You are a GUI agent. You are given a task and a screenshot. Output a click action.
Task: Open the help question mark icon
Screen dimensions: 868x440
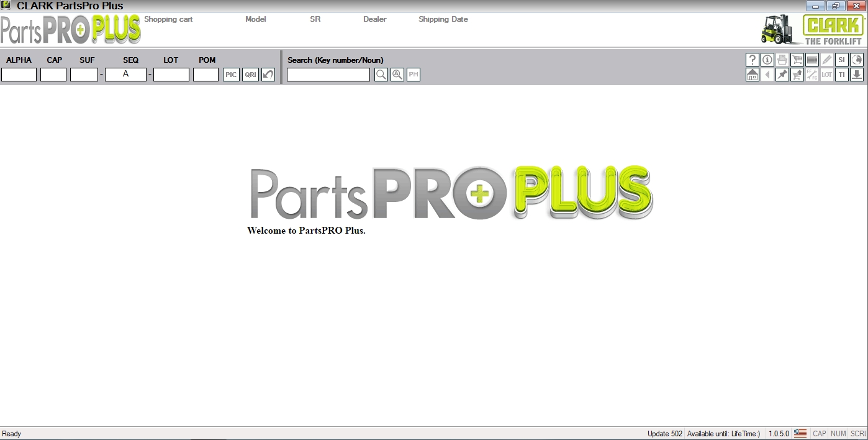pyautogui.click(x=753, y=60)
